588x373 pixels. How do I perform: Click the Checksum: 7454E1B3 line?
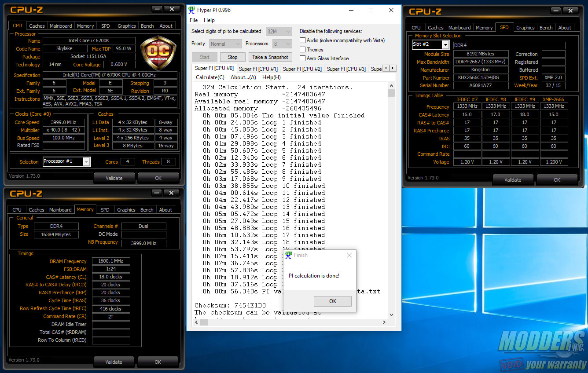tap(230, 305)
